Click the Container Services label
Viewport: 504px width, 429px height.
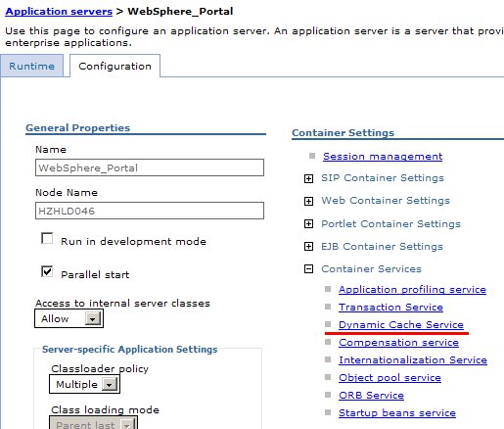[371, 269]
